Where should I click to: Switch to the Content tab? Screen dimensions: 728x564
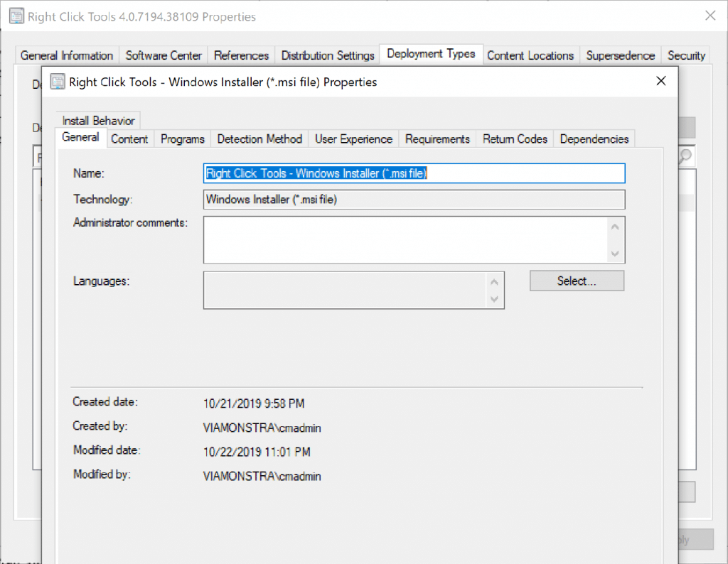pos(129,139)
